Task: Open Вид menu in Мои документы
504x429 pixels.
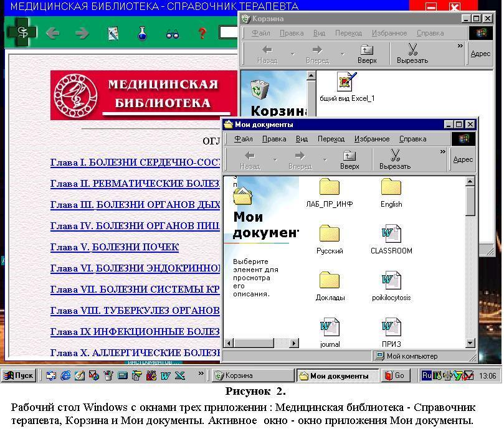Action: (302, 139)
